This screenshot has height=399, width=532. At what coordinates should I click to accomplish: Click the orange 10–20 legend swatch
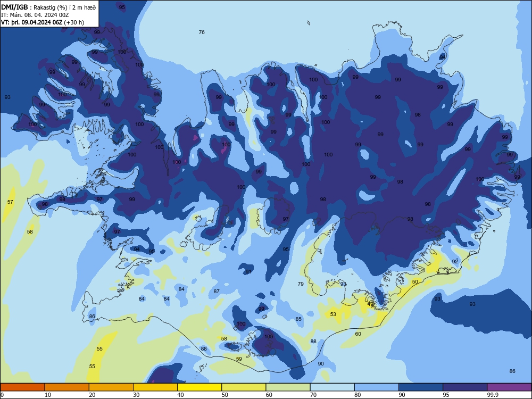click(x=67, y=387)
